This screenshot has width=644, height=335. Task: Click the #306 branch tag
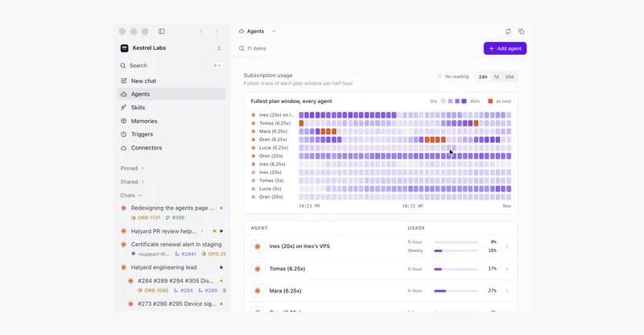[x=175, y=218]
